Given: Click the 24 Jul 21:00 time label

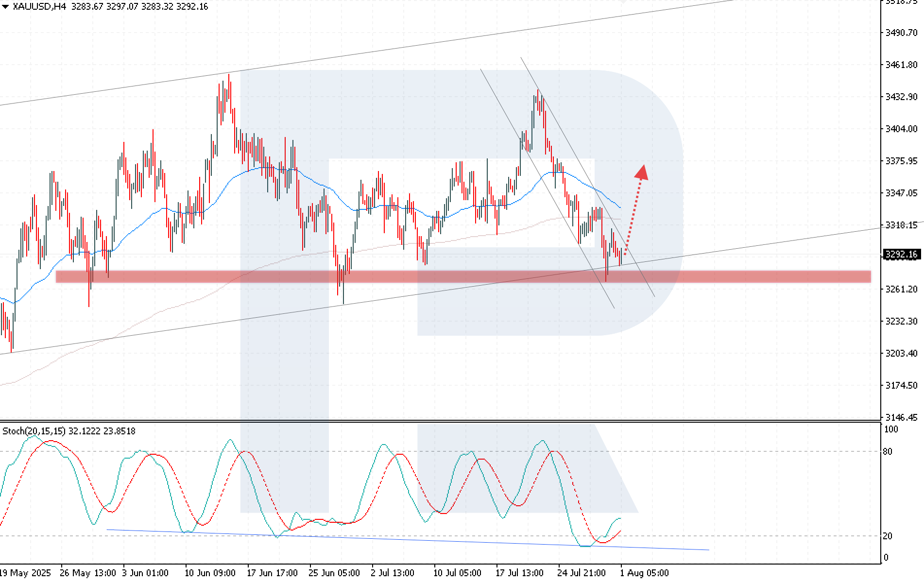Looking at the screenshot, I should [582, 573].
